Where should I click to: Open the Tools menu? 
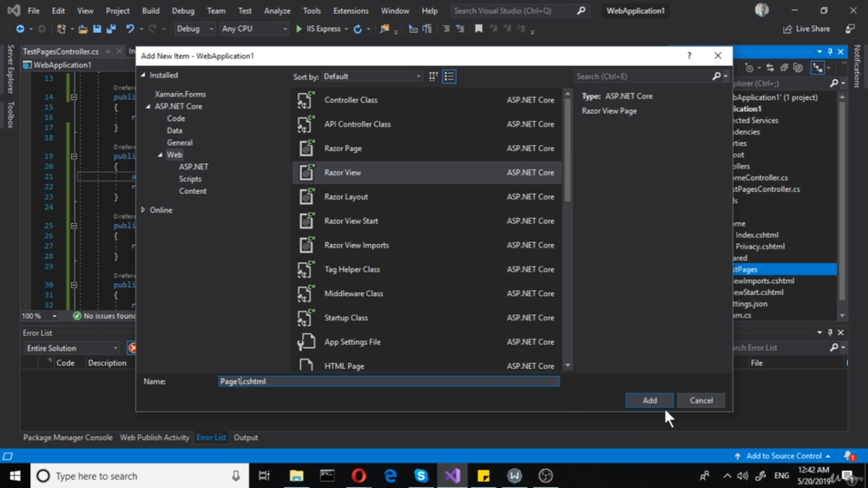(312, 10)
